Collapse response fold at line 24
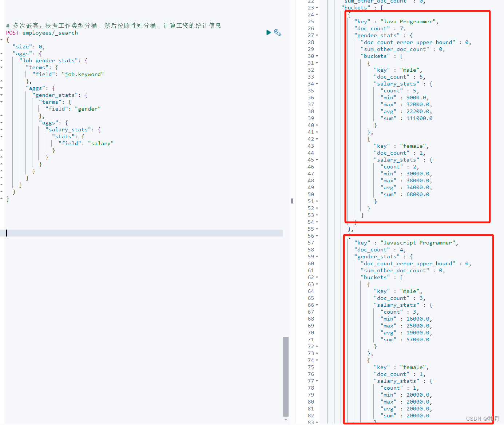 click(x=317, y=15)
